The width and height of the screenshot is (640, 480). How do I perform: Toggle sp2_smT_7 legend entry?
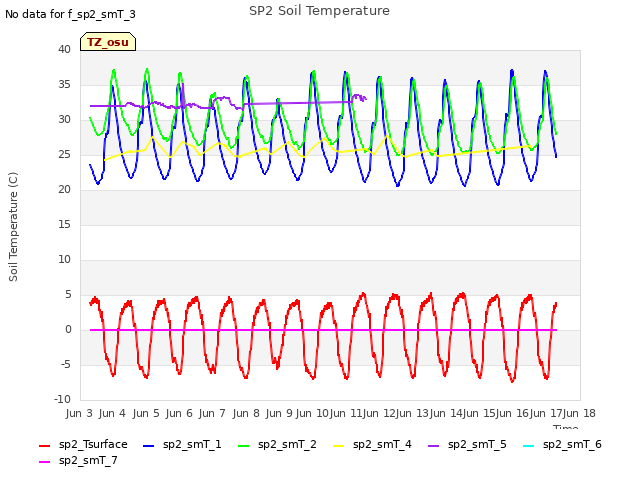coord(78,460)
